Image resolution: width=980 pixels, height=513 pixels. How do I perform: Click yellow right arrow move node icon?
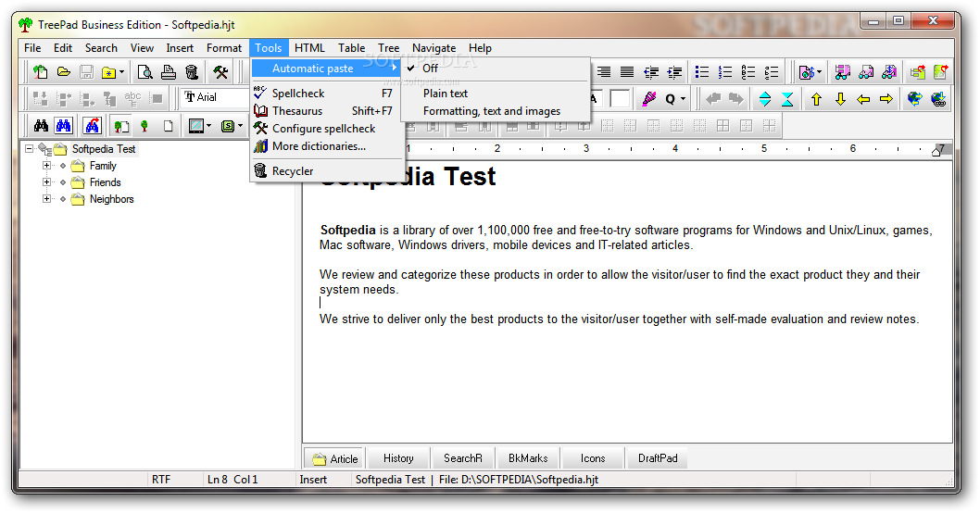(886, 99)
